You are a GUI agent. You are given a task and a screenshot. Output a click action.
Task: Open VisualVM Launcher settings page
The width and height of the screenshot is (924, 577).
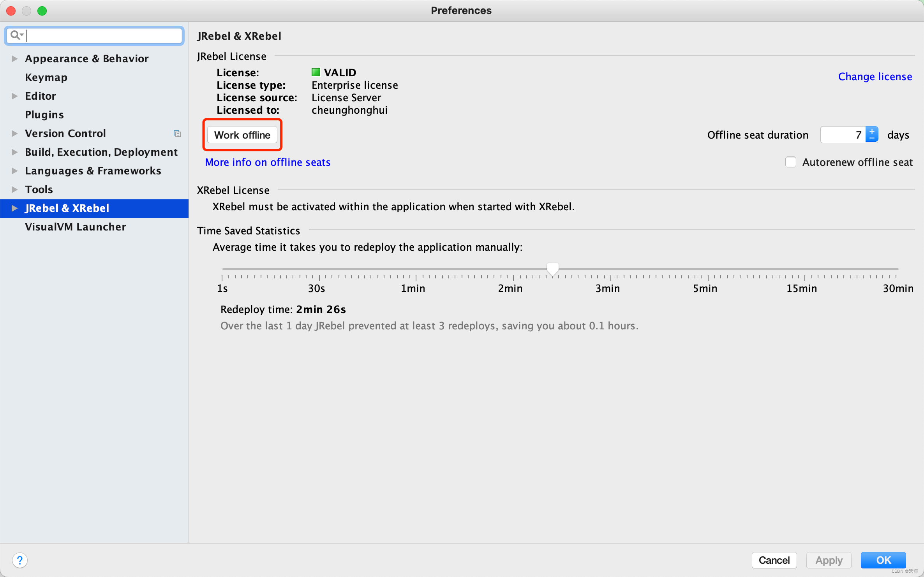[76, 227]
